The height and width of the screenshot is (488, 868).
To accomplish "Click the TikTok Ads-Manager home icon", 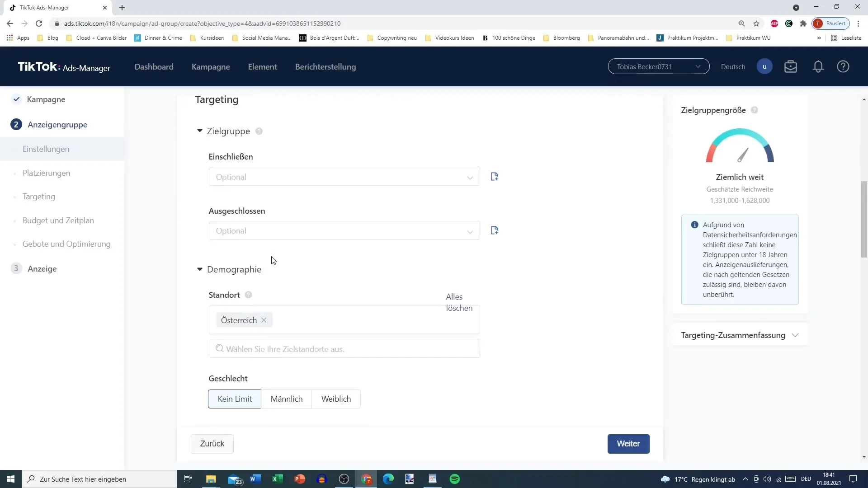I will [x=64, y=67].
